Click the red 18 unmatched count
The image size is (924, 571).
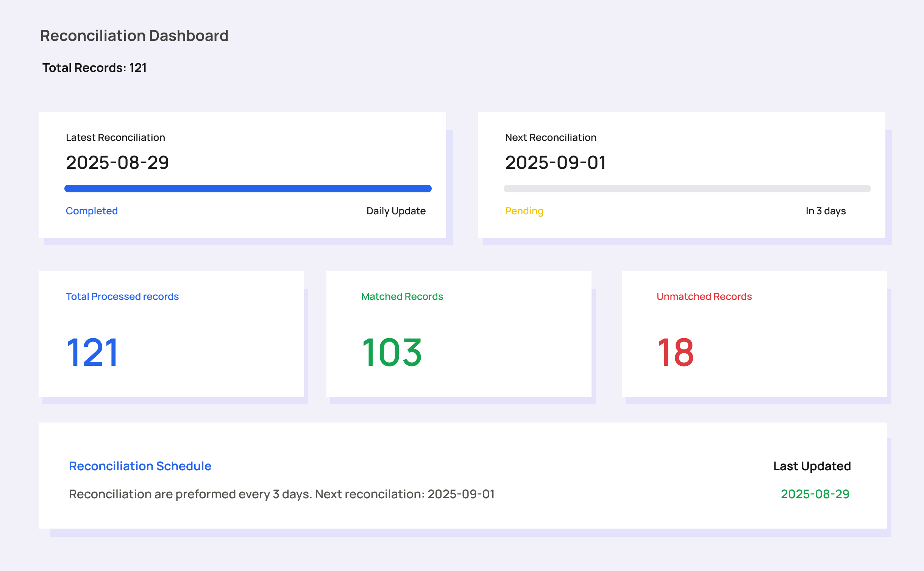tap(675, 353)
